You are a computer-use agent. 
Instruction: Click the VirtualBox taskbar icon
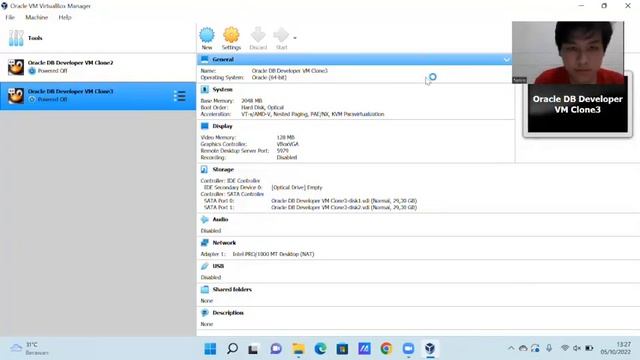[x=430, y=349]
